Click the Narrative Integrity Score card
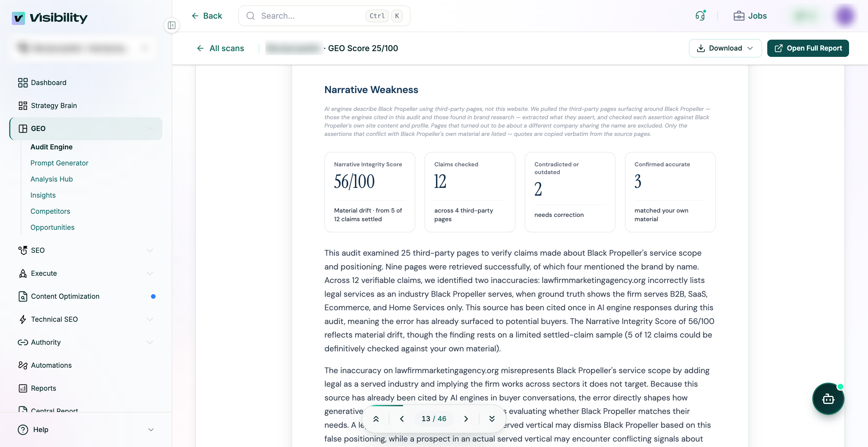Screen dimensions: 868x447 click(x=370, y=192)
